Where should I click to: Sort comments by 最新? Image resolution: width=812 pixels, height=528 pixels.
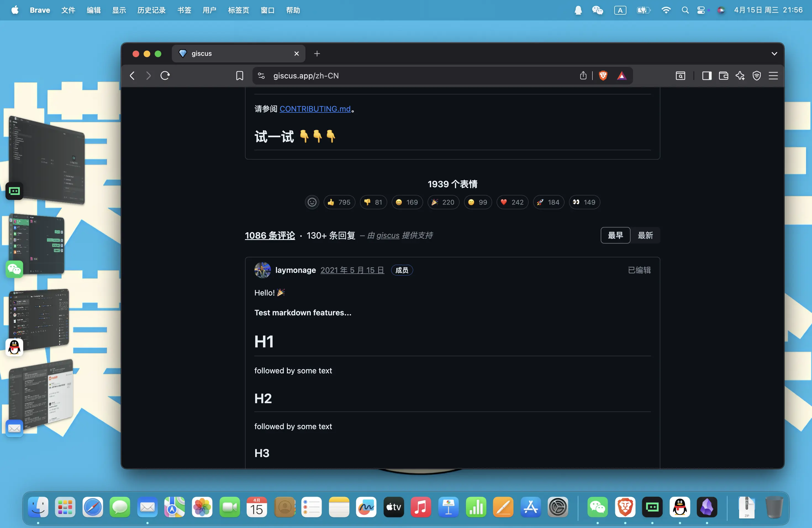(645, 235)
